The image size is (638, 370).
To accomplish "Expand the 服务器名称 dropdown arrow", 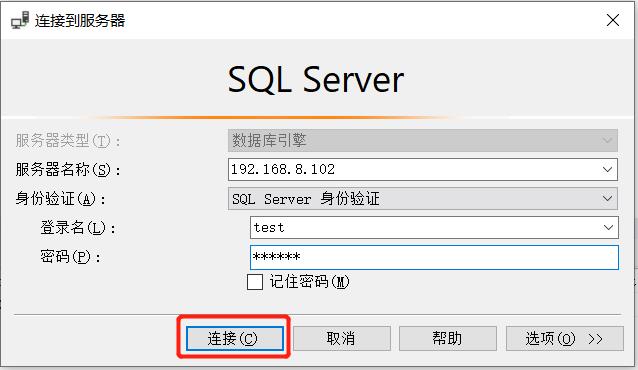I will coord(607,169).
